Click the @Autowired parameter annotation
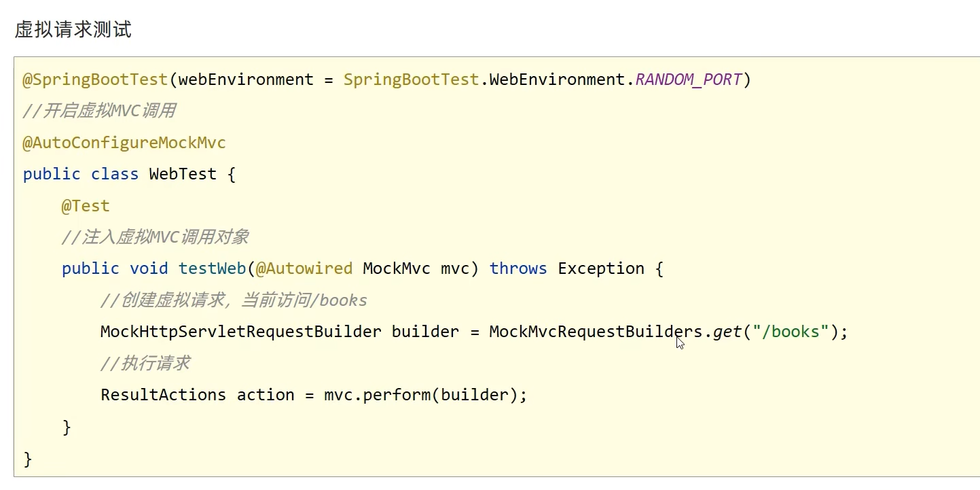 tap(304, 268)
